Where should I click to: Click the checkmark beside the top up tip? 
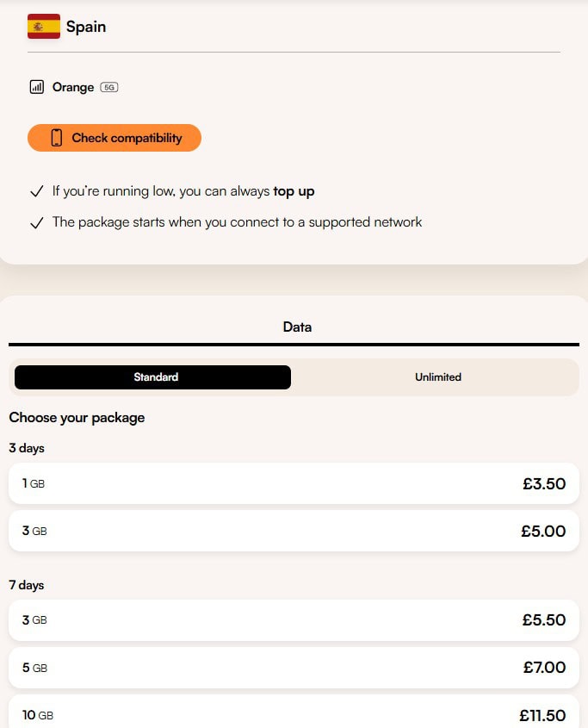(x=35, y=190)
